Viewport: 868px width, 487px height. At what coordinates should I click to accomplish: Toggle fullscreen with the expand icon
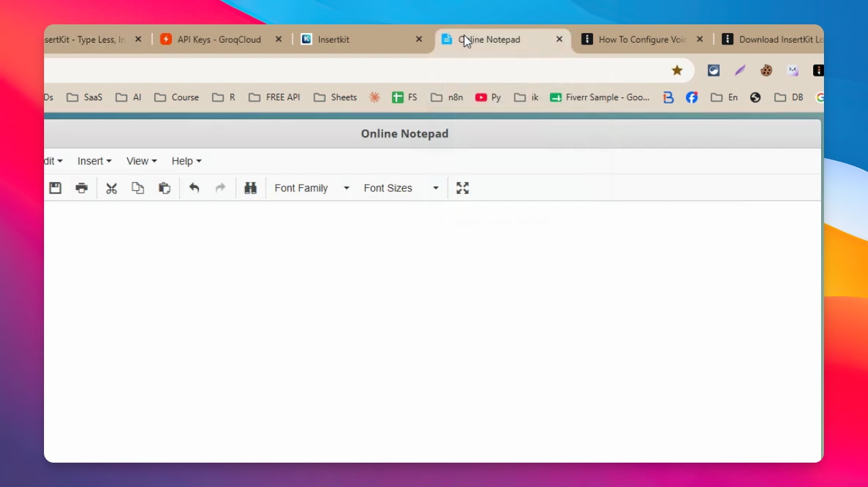click(x=462, y=188)
